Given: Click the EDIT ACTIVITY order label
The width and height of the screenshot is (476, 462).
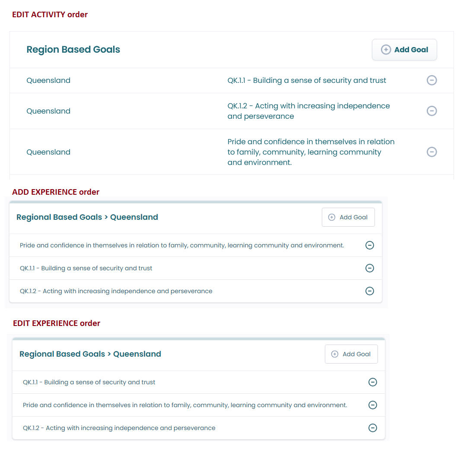Looking at the screenshot, I should 50,15.
